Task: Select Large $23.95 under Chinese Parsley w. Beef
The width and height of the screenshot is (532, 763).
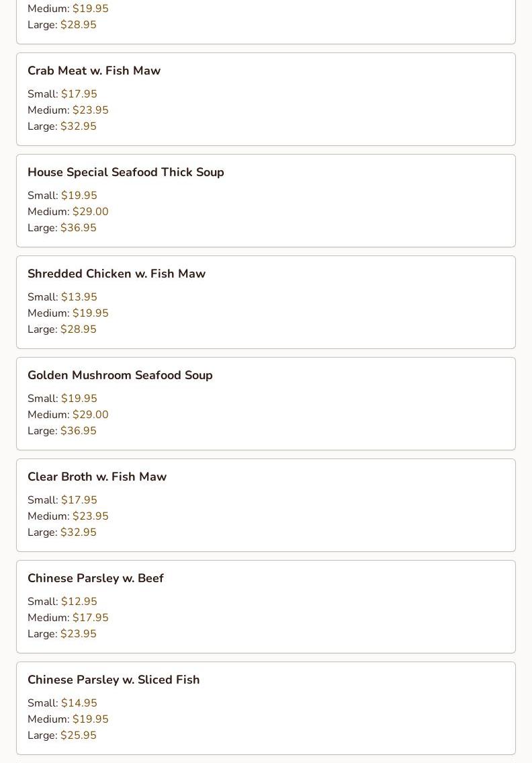Action: pos(62,634)
